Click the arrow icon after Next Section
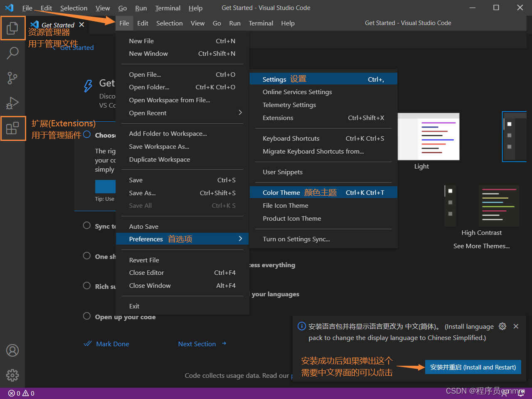532x399 pixels. point(224,343)
